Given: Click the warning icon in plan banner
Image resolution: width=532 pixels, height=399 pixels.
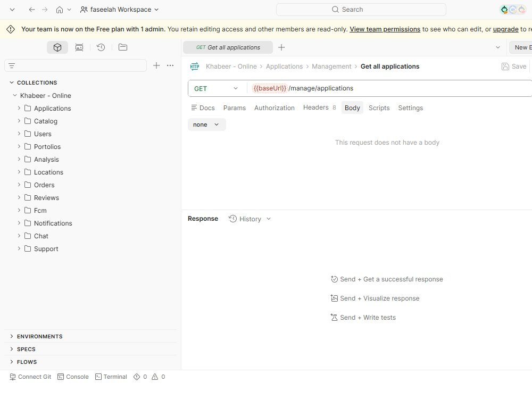Looking at the screenshot, I should pos(11,29).
